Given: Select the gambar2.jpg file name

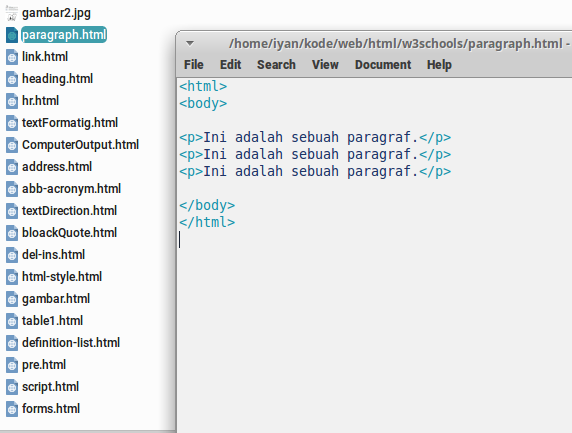Looking at the screenshot, I should pyautogui.click(x=56, y=13).
